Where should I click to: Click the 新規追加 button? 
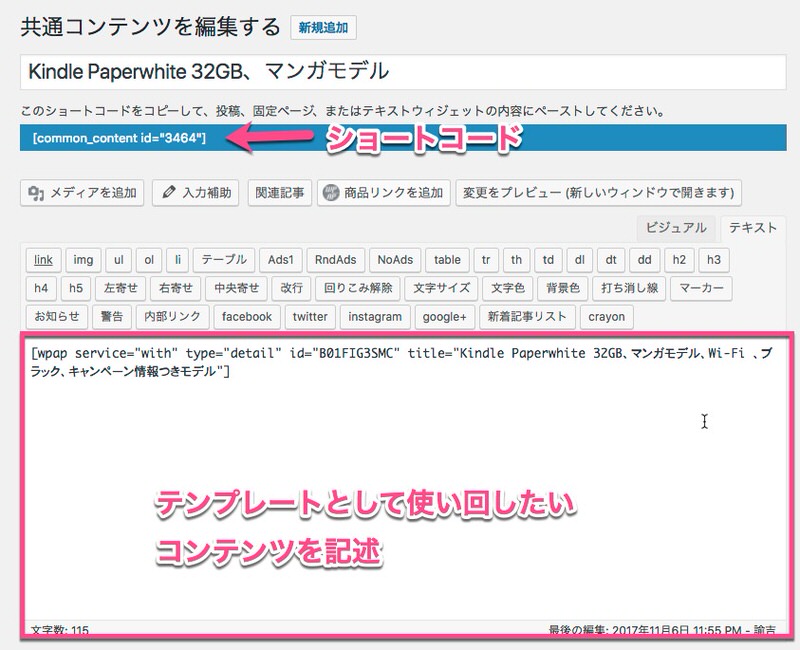tap(323, 28)
